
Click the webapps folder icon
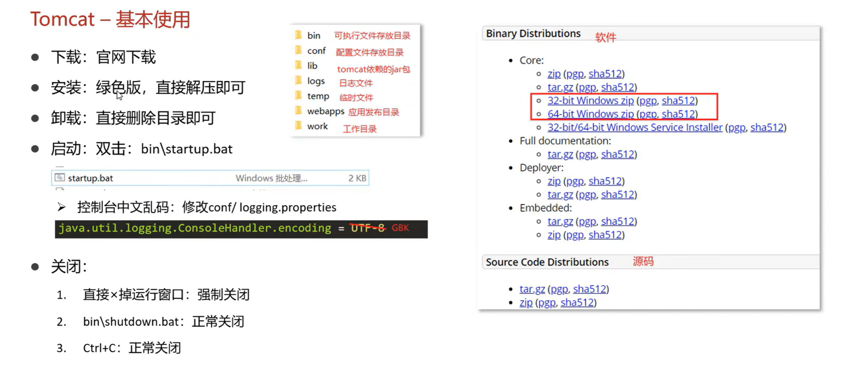(x=299, y=111)
